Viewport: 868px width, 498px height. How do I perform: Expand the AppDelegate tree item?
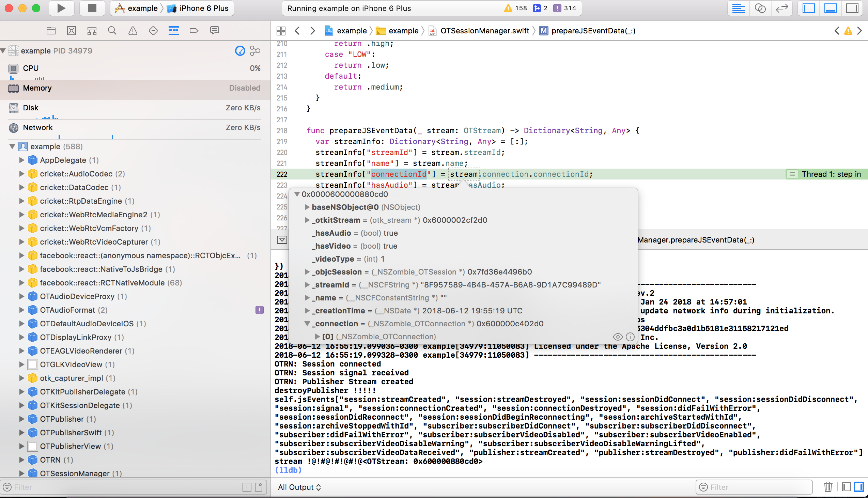22,160
